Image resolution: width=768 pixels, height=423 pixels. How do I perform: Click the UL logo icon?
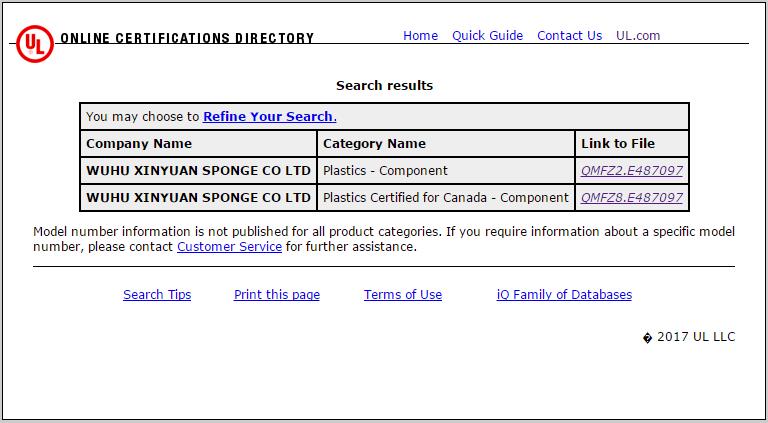35,44
